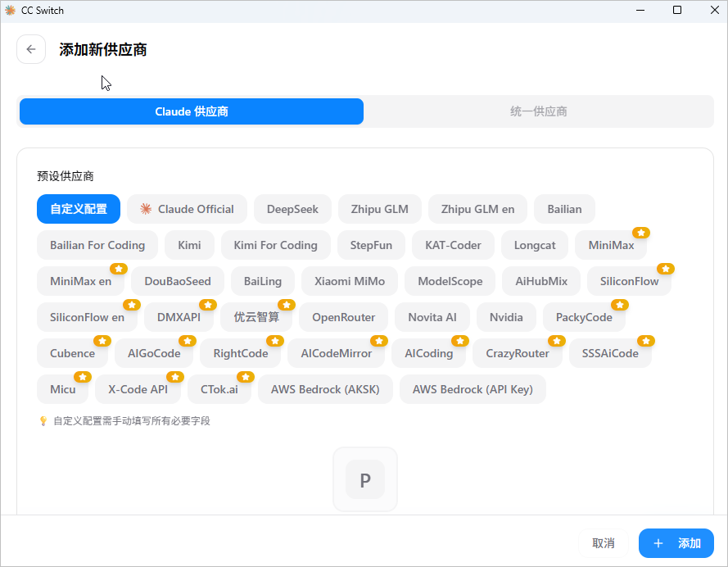Screen dimensions: 728x567
Task: Click the plus icon inside the 添加 button
Action: coord(658,543)
